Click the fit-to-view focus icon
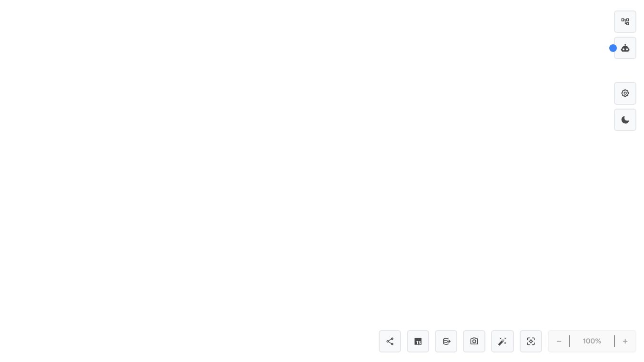 click(531, 341)
